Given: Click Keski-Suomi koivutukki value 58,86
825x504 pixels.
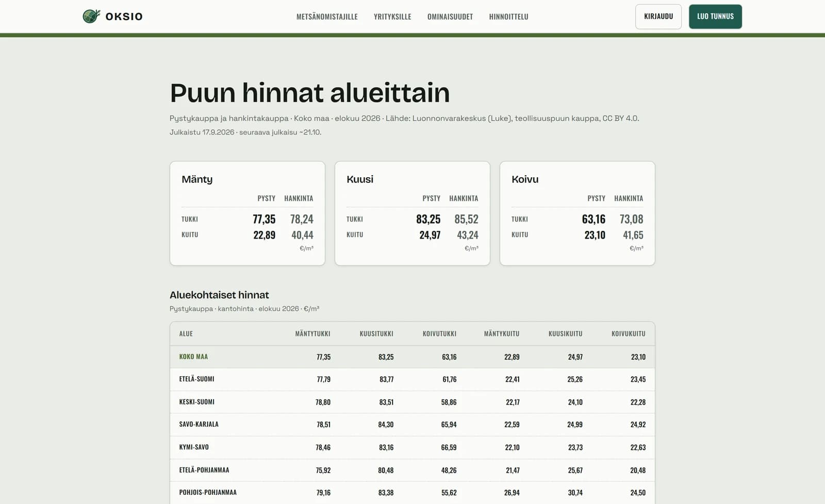Looking at the screenshot, I should (x=449, y=402).
